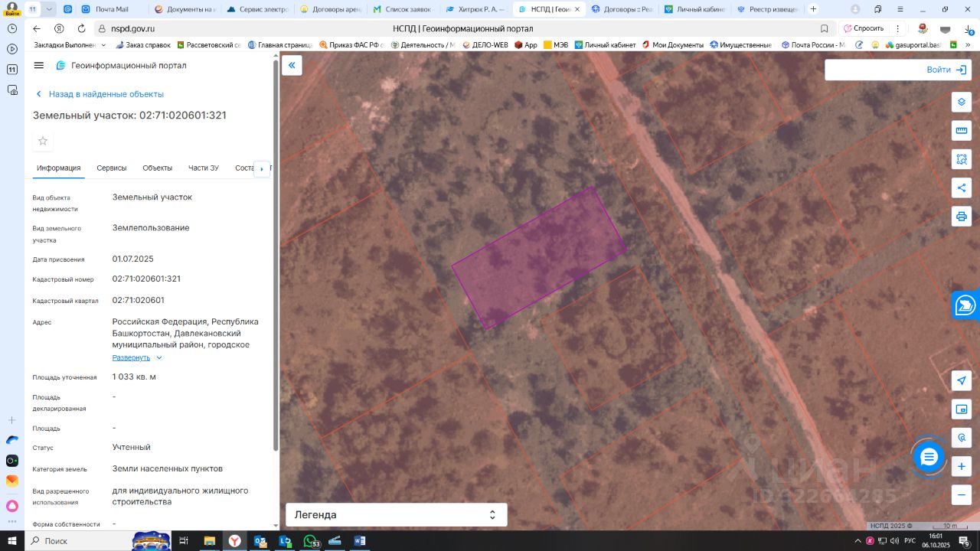This screenshot has height=551, width=980.
Task: Switch keyboard language РУС indicator
Action: click(x=910, y=541)
